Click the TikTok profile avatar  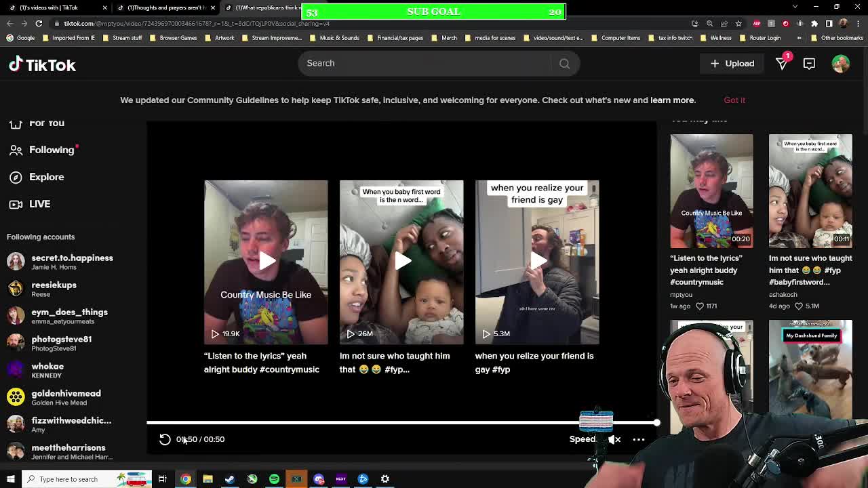click(x=840, y=64)
